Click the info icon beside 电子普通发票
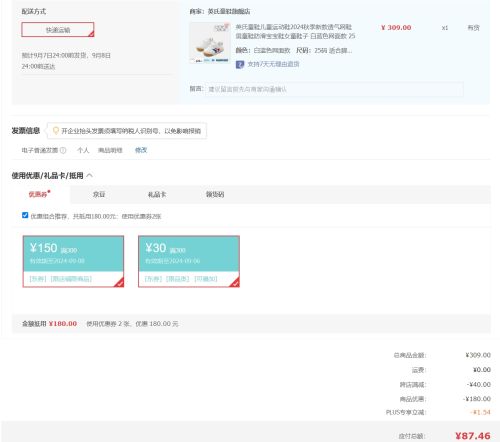Screen dimensions: 500x442 click(x=63, y=150)
